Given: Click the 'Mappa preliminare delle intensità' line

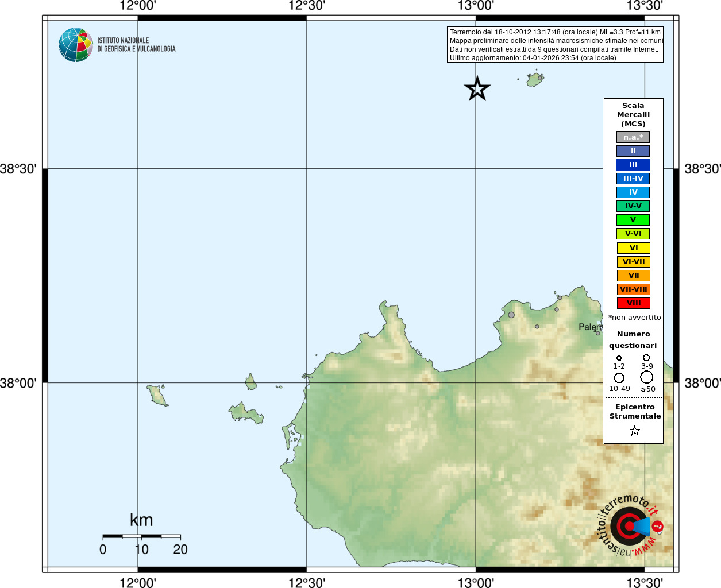Looking at the screenshot, I should (556, 41).
